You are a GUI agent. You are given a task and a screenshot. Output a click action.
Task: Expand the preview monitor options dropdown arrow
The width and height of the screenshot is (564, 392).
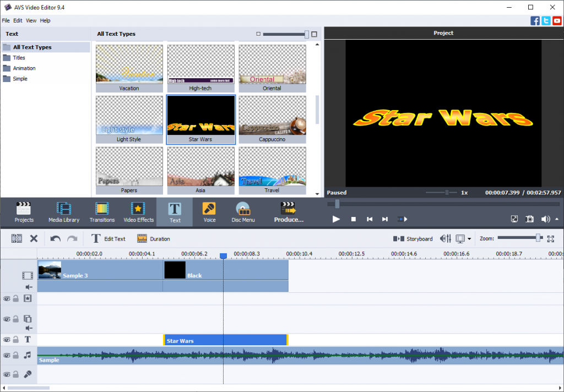point(469,239)
